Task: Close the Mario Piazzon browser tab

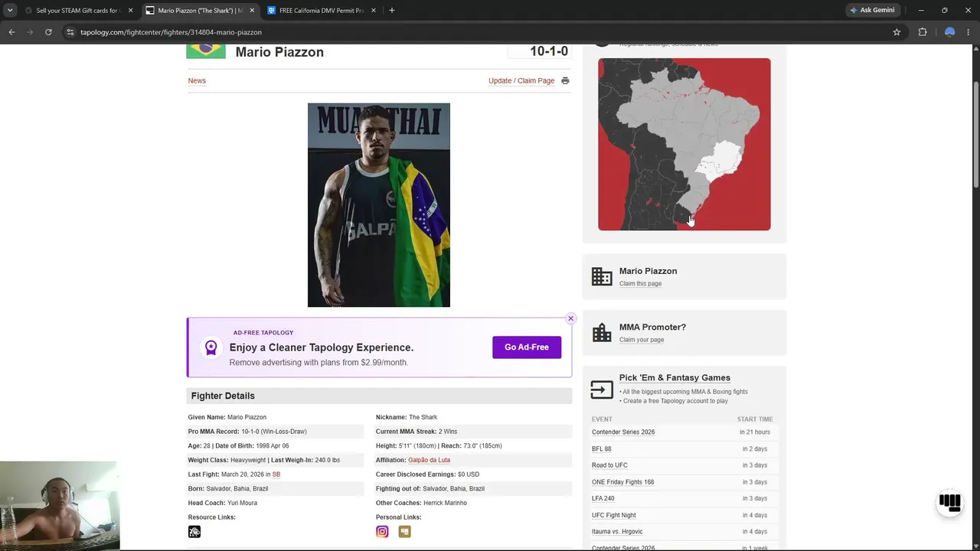Action: click(252, 10)
